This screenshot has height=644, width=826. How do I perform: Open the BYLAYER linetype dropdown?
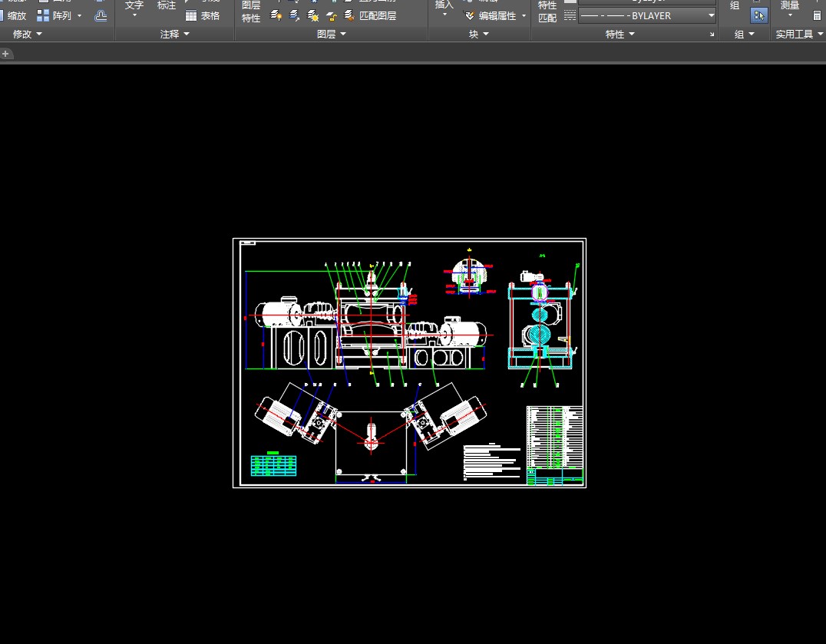pos(711,16)
